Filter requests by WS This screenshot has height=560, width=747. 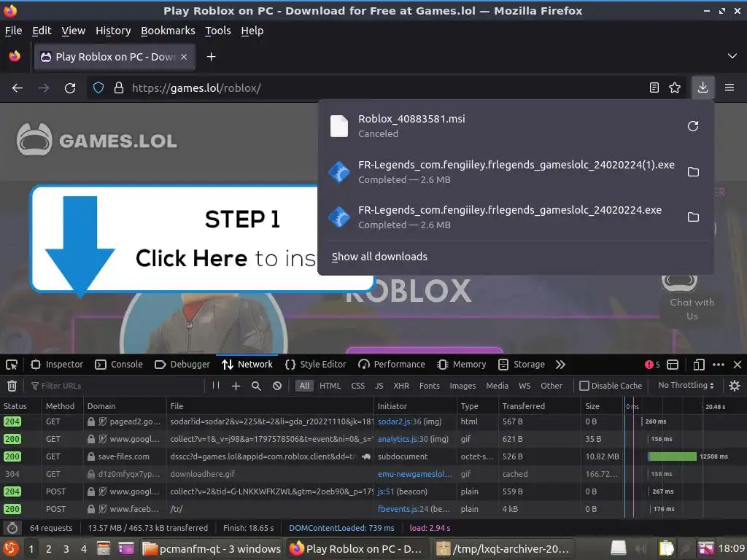pos(525,386)
